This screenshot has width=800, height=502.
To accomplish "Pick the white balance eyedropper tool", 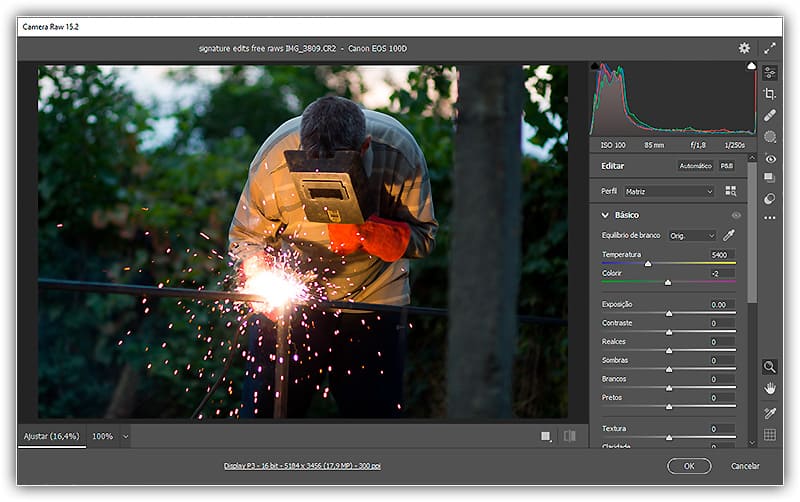I will [729, 235].
